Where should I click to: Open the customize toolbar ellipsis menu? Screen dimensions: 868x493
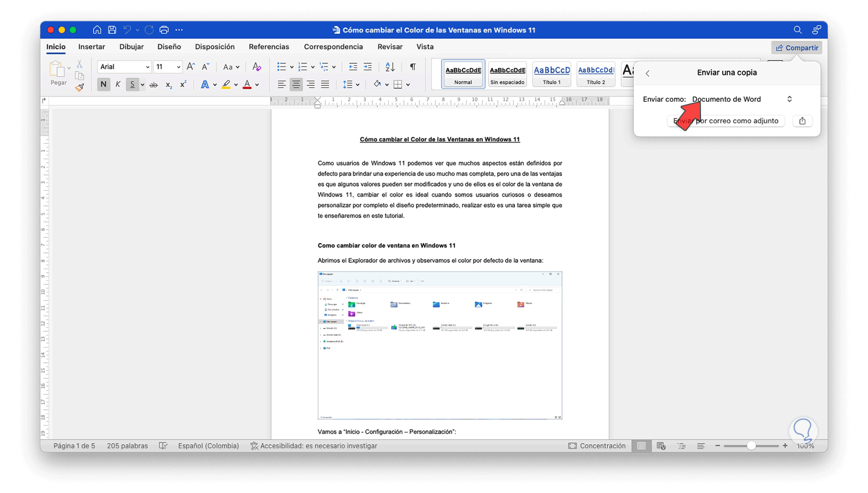179,30
